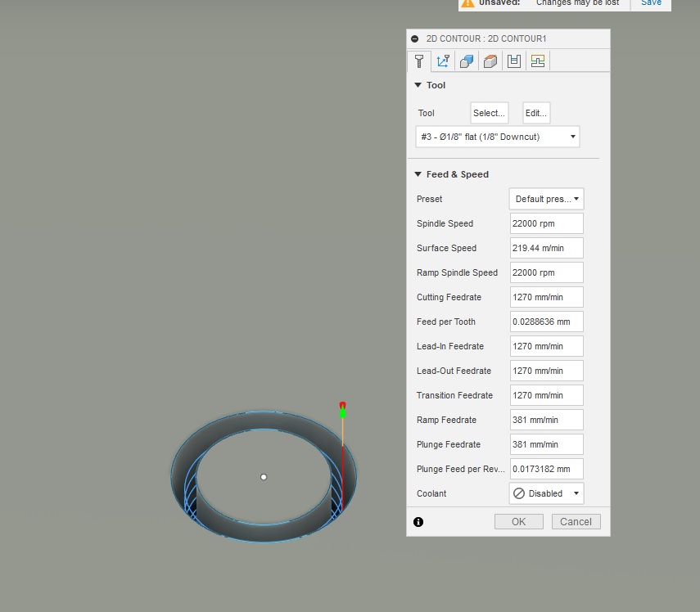This screenshot has width=700, height=612.
Task: Click the Edit... tool button
Action: pos(535,113)
